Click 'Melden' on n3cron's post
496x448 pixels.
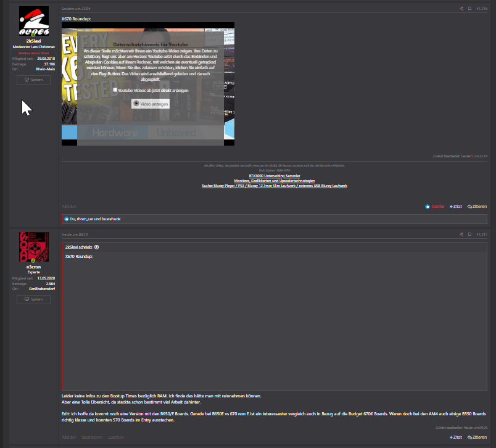69,438
